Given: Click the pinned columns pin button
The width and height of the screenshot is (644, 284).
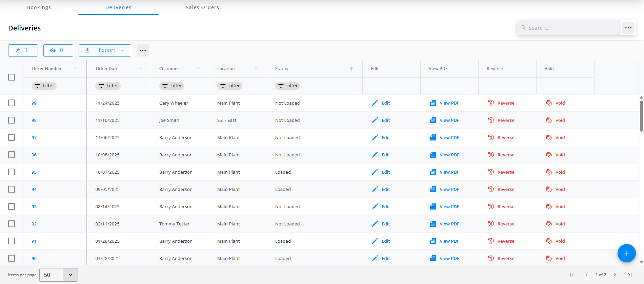Looking at the screenshot, I should (x=23, y=50).
